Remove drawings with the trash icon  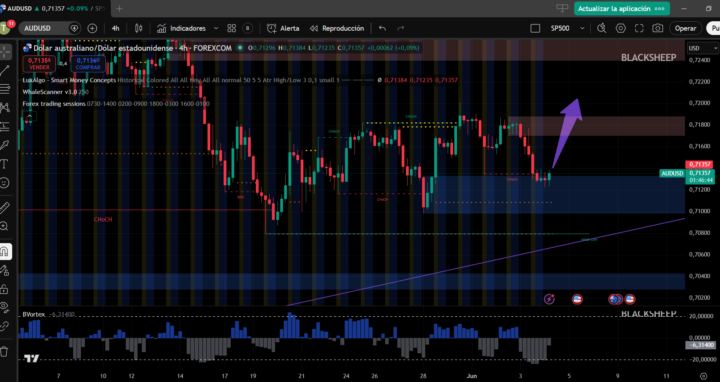[x=4, y=352]
